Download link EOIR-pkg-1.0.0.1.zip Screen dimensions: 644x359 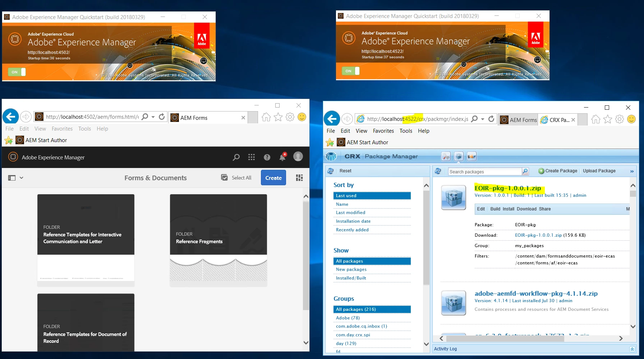point(538,235)
